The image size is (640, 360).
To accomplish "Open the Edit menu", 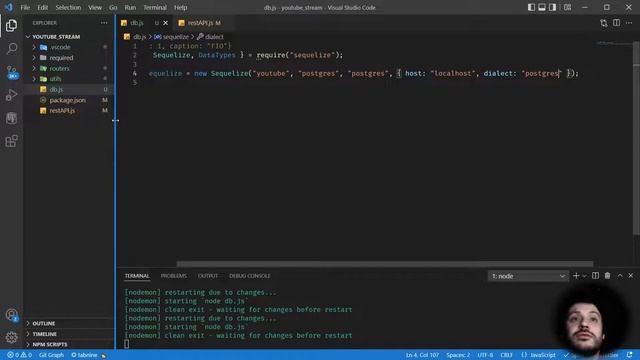I will click(42, 7).
